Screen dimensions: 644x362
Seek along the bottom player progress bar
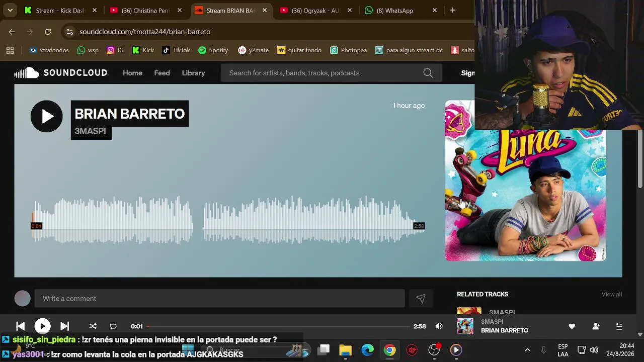pyautogui.click(x=278, y=326)
